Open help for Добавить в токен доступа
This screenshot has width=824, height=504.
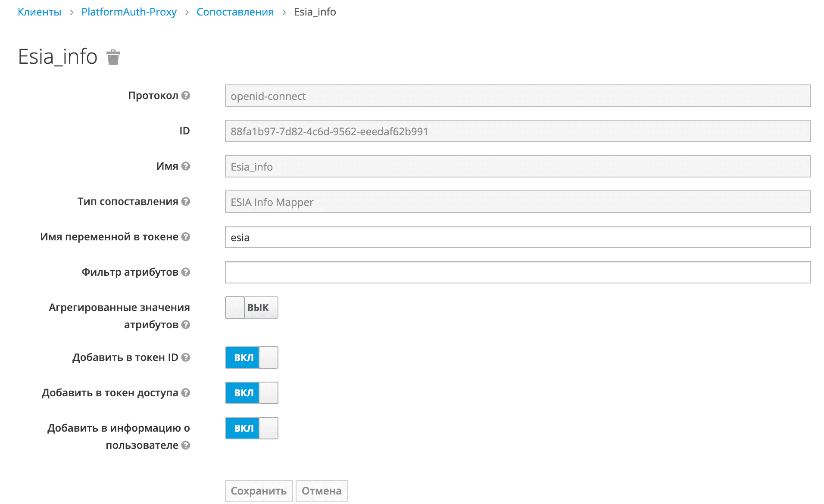pyautogui.click(x=187, y=392)
